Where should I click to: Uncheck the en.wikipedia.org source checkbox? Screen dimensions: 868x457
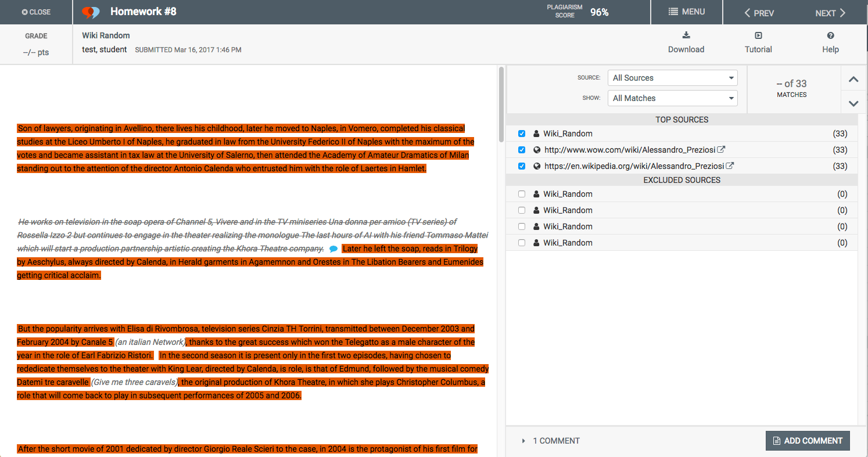click(522, 166)
